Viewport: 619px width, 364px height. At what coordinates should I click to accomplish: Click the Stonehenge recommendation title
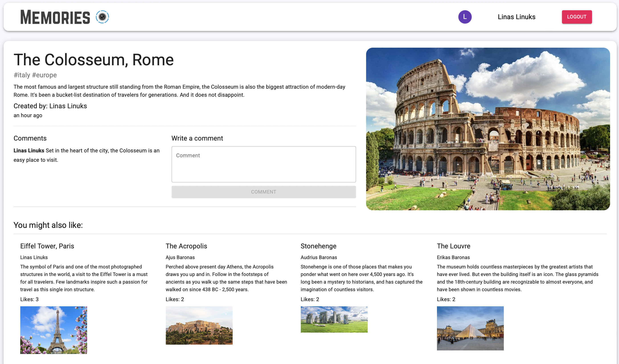pyautogui.click(x=318, y=246)
